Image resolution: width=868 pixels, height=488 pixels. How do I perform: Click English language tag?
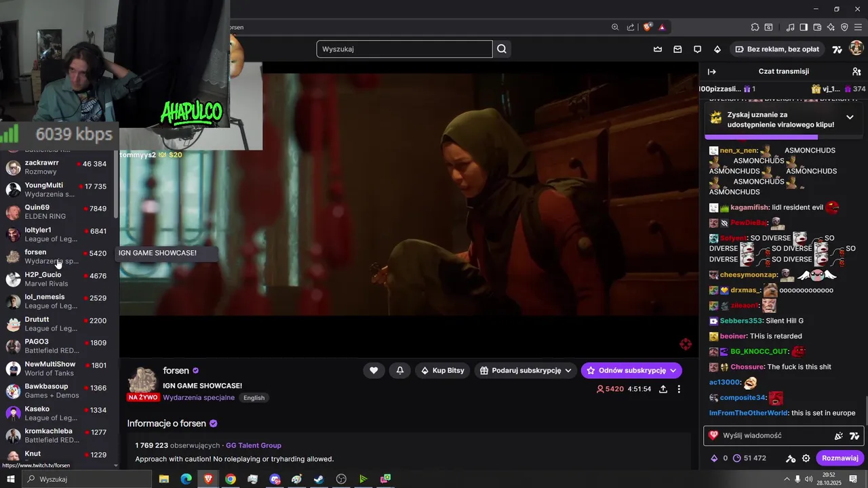coord(254,398)
